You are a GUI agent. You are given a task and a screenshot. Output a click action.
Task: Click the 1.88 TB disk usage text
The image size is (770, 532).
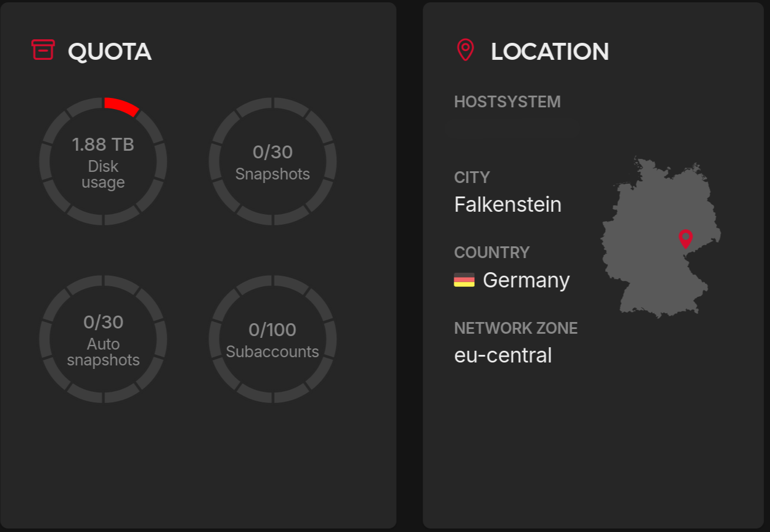[103, 144]
